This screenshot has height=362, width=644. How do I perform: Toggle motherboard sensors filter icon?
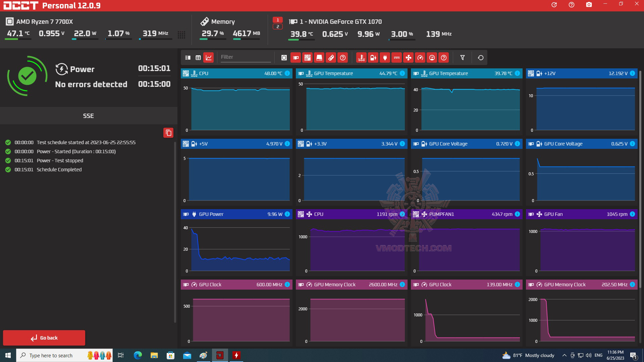(x=307, y=58)
